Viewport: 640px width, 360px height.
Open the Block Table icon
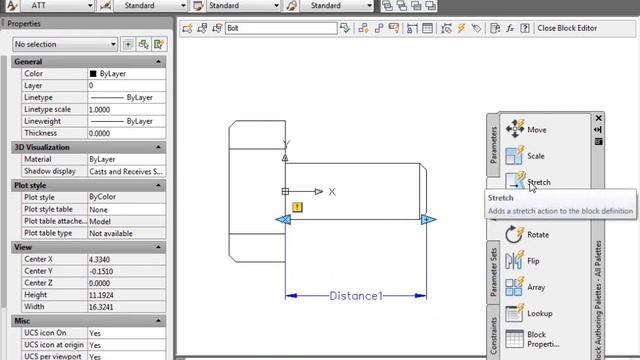point(427,28)
